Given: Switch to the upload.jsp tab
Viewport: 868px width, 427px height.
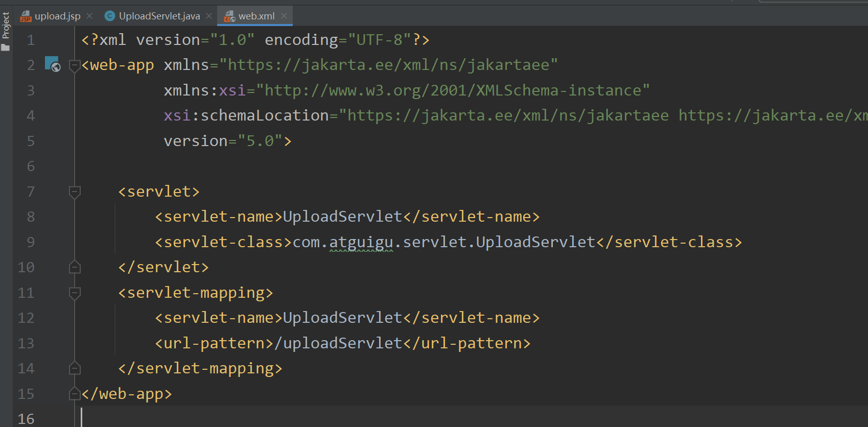Looking at the screenshot, I should pos(57,16).
